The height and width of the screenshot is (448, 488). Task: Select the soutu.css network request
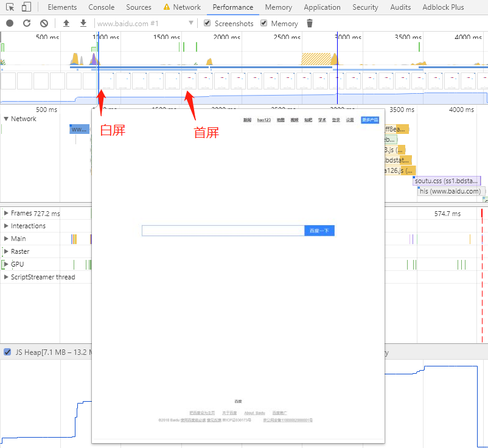tap(447, 181)
